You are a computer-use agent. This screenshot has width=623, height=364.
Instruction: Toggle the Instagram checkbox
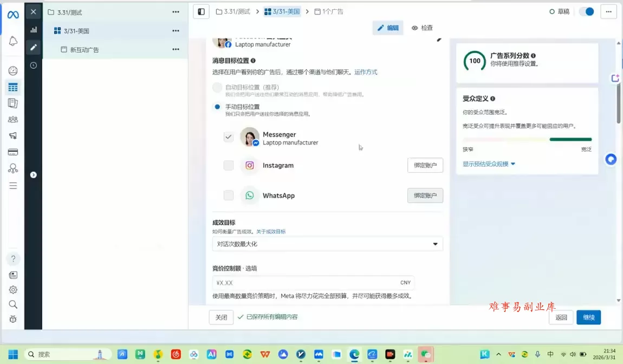[229, 165]
